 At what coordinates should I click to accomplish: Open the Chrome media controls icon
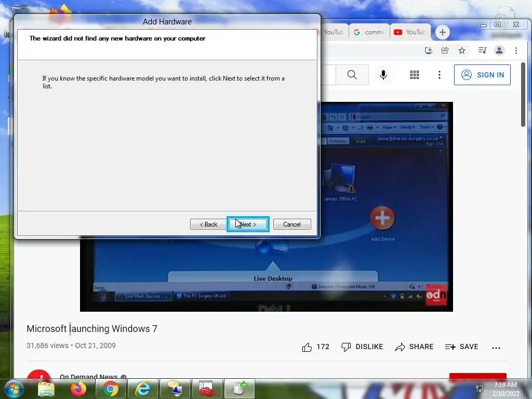click(x=482, y=50)
